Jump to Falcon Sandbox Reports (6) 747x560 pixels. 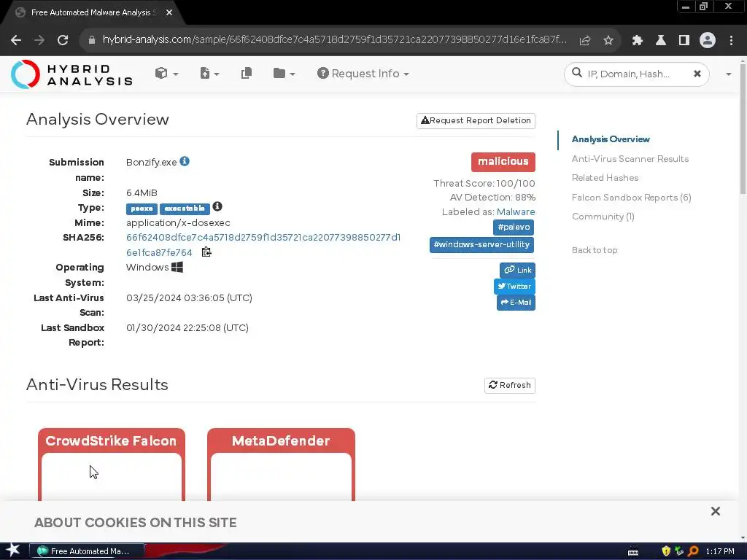(631, 198)
